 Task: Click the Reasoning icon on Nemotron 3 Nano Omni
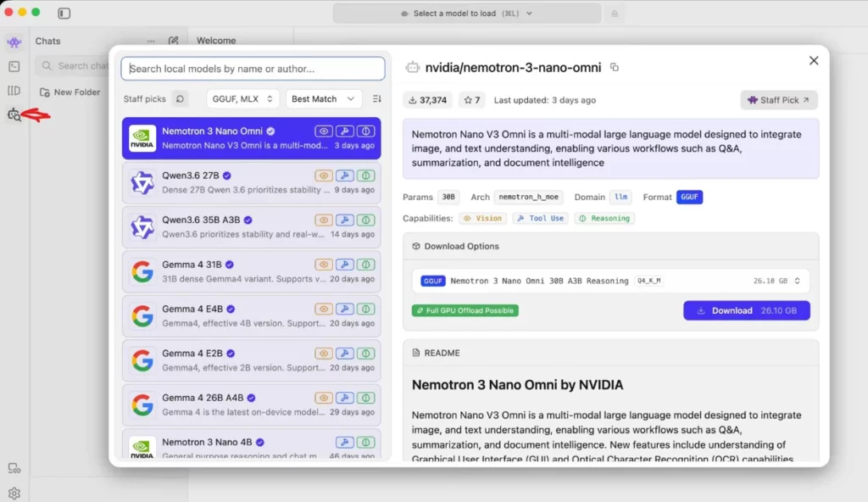click(366, 131)
